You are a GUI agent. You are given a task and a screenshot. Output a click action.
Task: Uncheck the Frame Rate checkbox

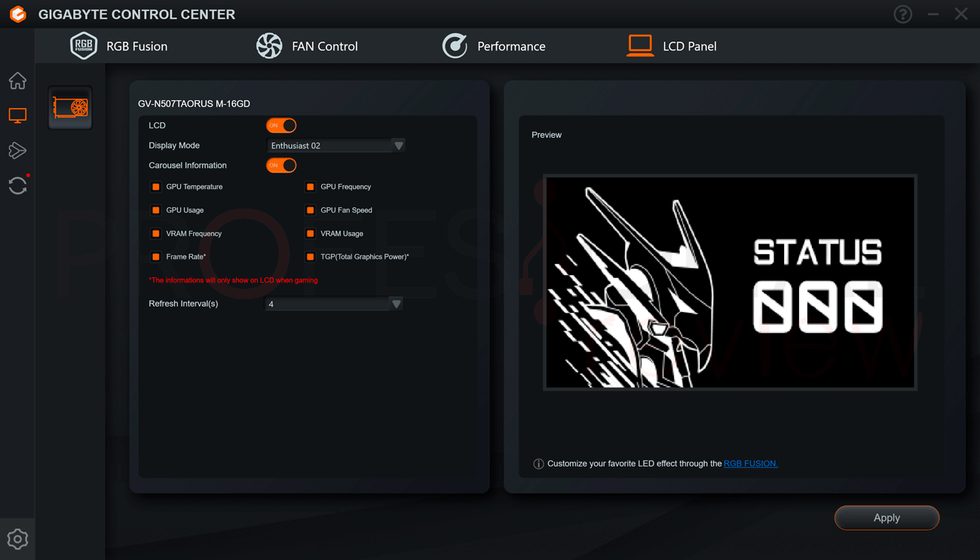click(x=156, y=257)
